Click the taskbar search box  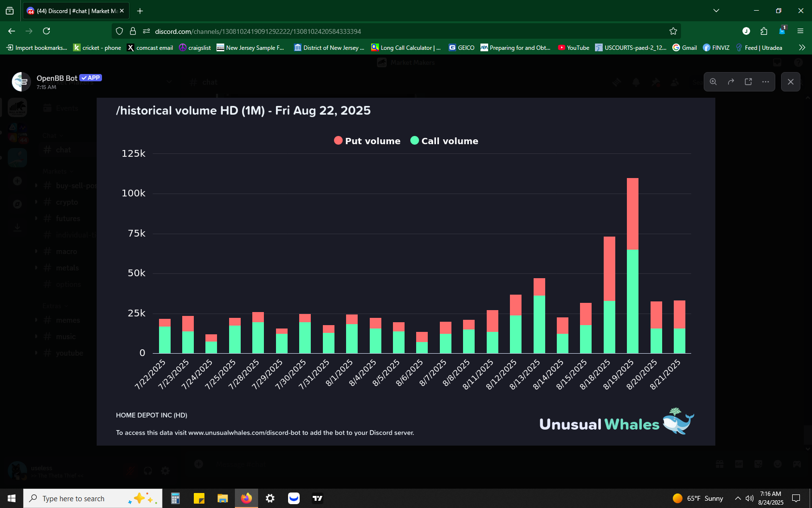(93, 498)
